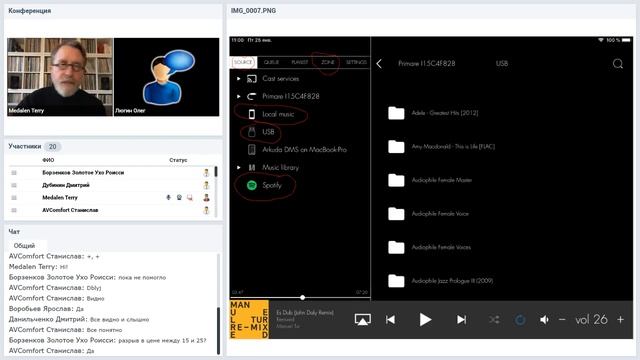Image resolution: width=640 pixels, height=360 pixels.
Task: Skip to next track
Action: (x=461, y=320)
